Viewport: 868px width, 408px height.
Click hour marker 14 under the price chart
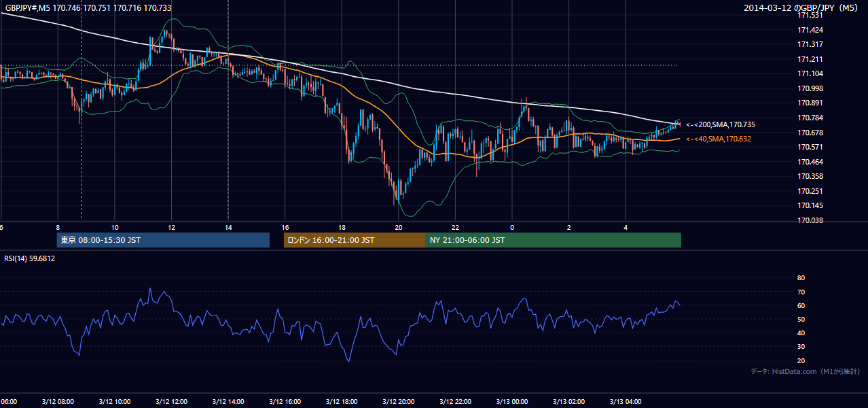pos(228,227)
